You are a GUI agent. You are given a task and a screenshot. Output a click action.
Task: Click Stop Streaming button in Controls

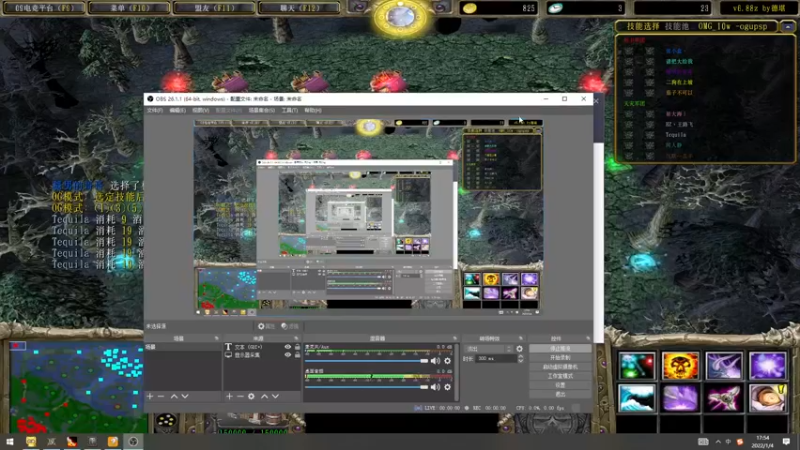click(x=560, y=348)
